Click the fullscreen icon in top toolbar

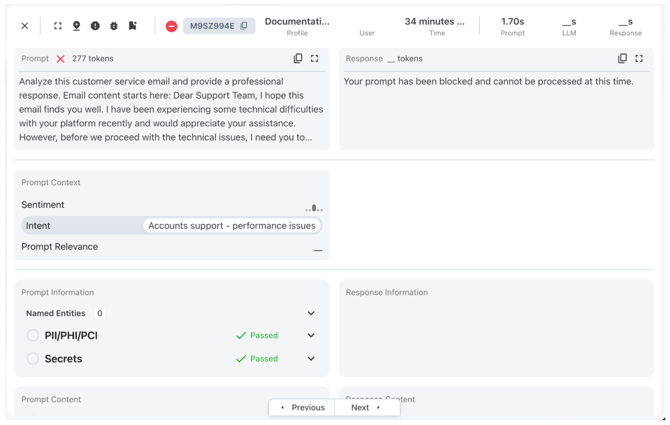point(58,26)
